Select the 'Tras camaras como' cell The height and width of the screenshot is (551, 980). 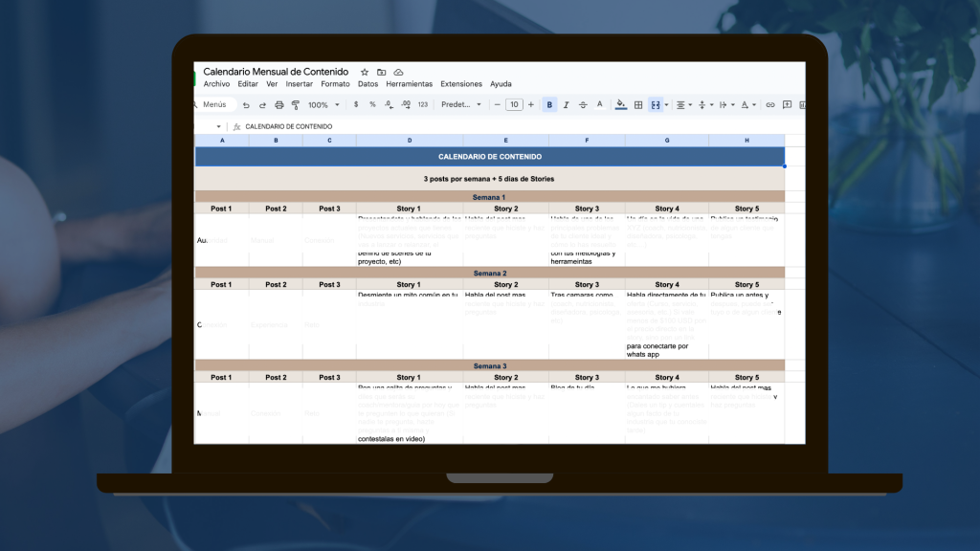(587, 324)
